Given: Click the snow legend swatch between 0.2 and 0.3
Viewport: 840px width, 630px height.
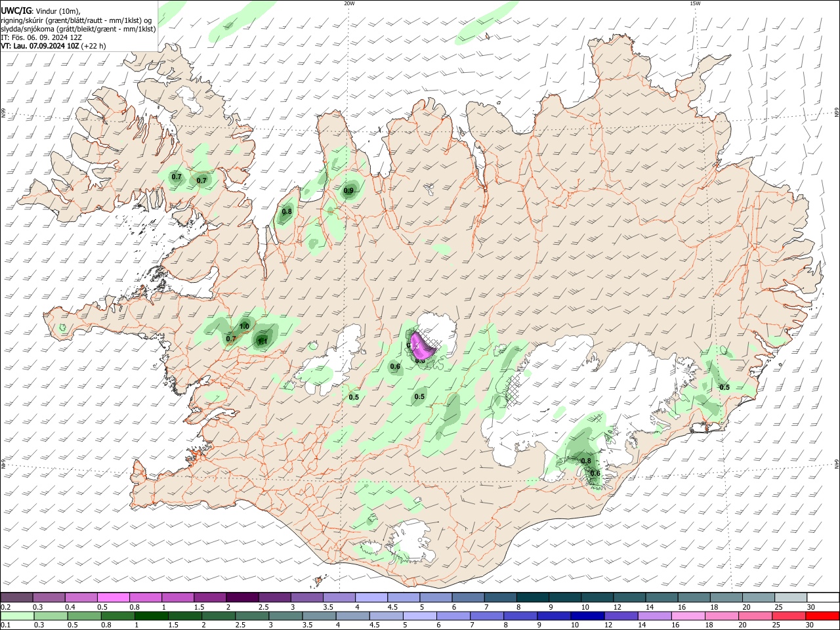Looking at the screenshot, I should tap(17, 597).
